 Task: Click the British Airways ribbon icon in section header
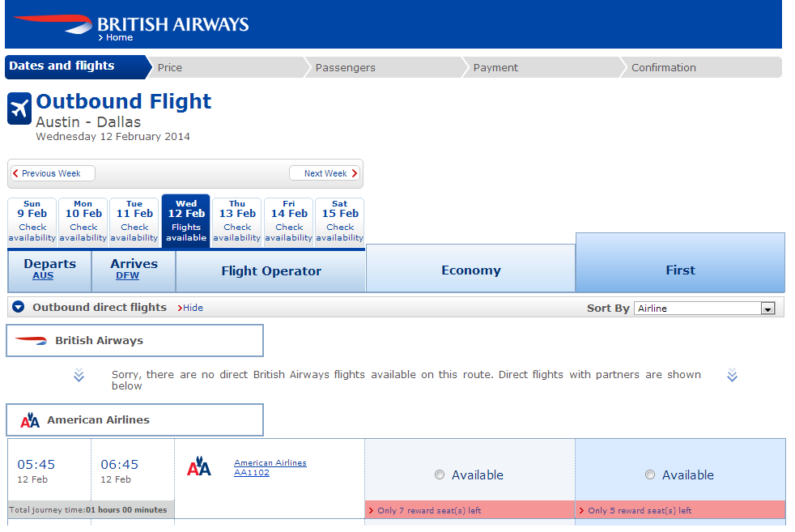coord(32,340)
